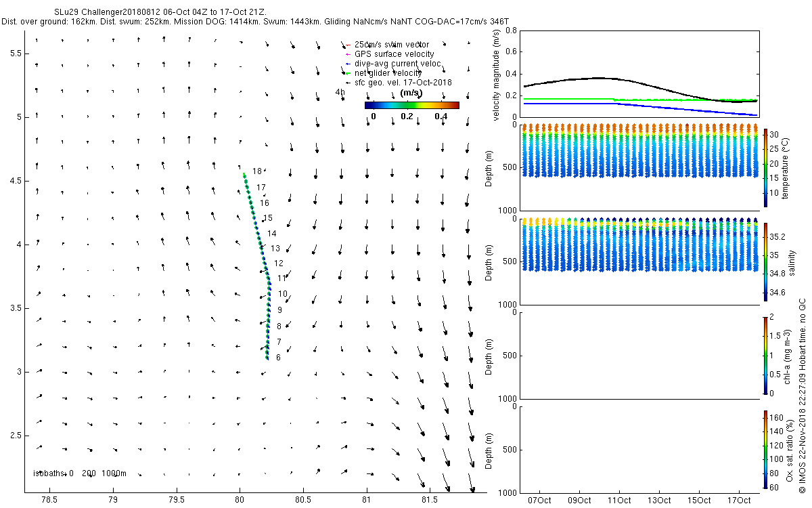This screenshot has width=812, height=508.
Task: Click longitude tick 79 on map axis
Action: click(x=113, y=501)
